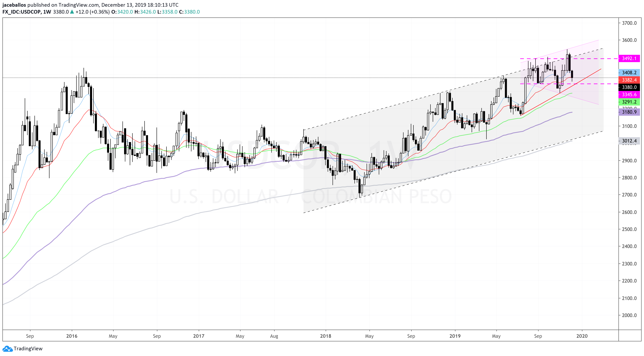Image resolution: width=644 pixels, height=356 pixels.
Task: Click the 3600.0 price axis tick
Action: (x=629, y=40)
